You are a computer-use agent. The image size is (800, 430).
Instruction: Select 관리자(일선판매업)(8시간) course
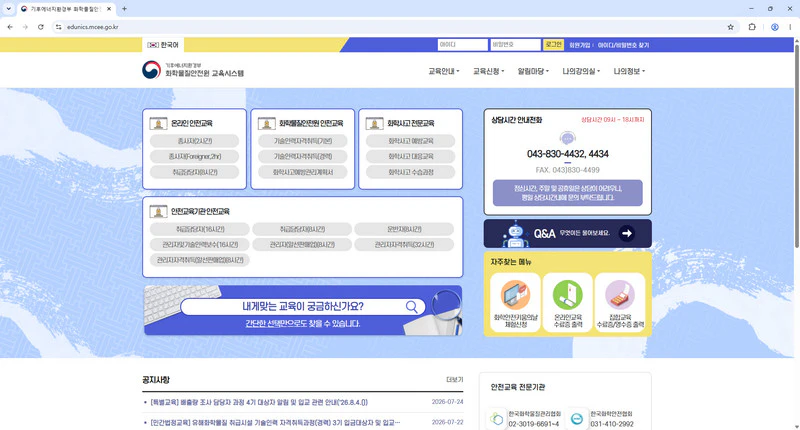tap(302, 245)
